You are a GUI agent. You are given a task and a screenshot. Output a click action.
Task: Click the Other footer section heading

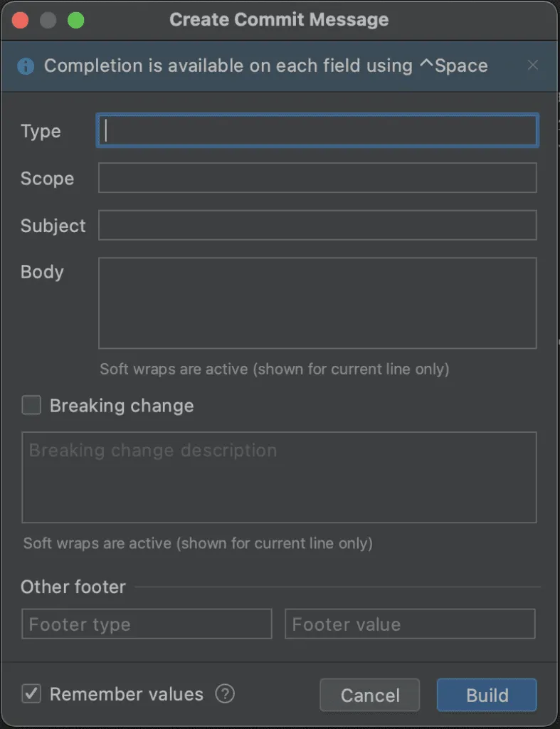[x=73, y=587]
